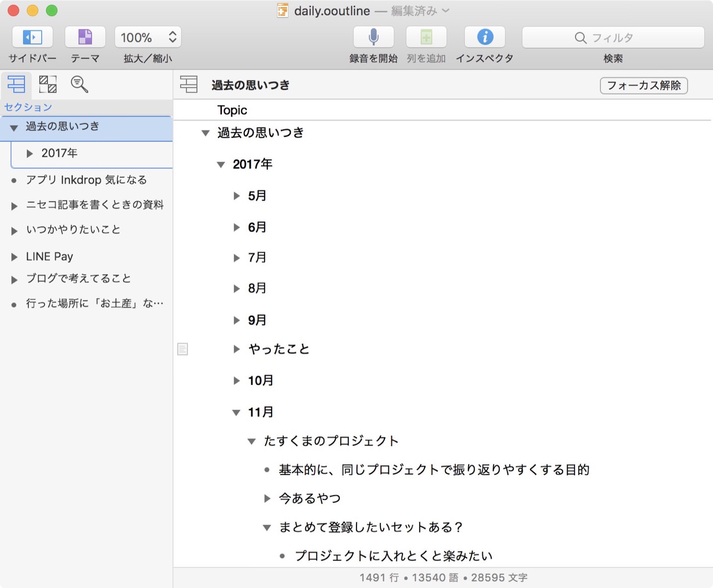
Task: Collapse the たすくまのプロジェクト item
Action: coord(252,441)
